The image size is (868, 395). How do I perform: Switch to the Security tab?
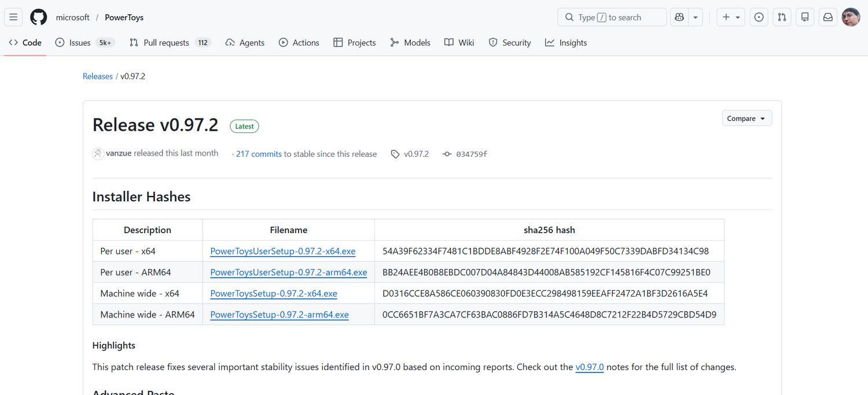coord(510,43)
